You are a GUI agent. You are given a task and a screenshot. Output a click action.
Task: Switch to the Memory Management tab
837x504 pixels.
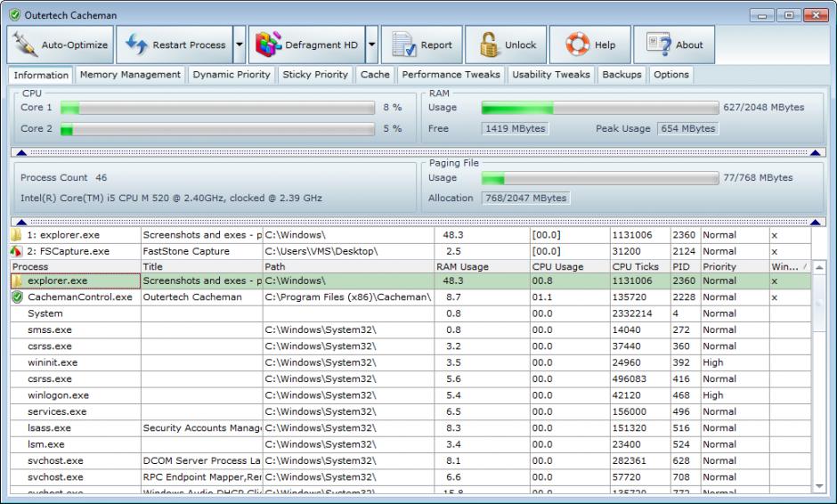coord(130,75)
